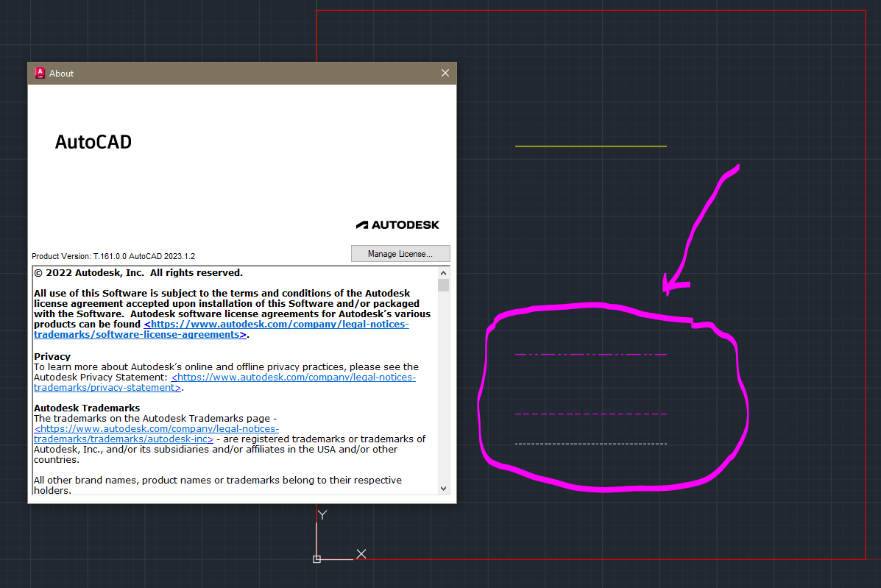
Task: Click the Manage License button
Action: 400,253
